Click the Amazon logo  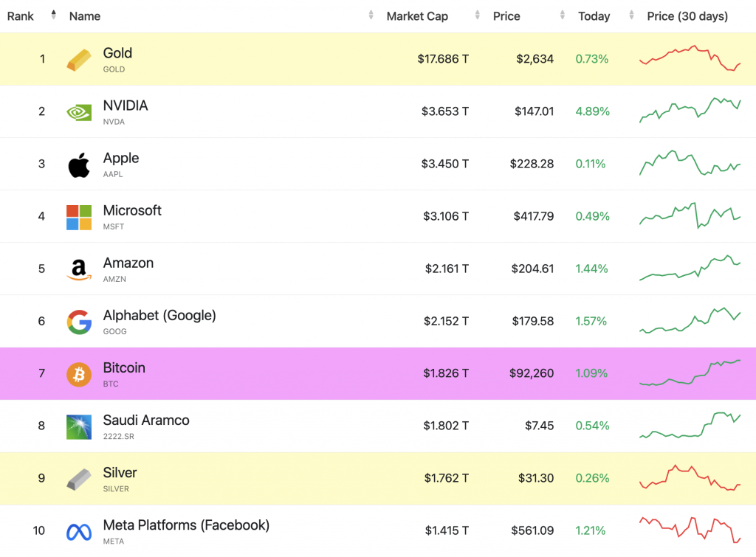[x=79, y=269]
